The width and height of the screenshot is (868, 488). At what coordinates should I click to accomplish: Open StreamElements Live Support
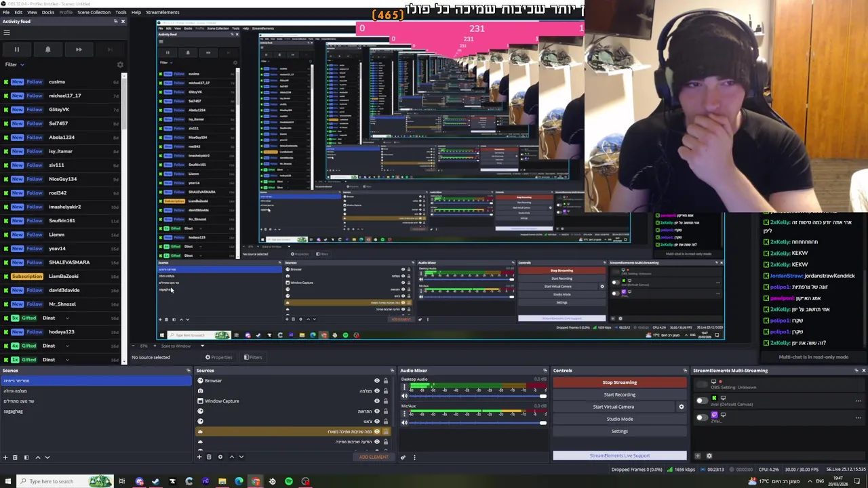620,455
